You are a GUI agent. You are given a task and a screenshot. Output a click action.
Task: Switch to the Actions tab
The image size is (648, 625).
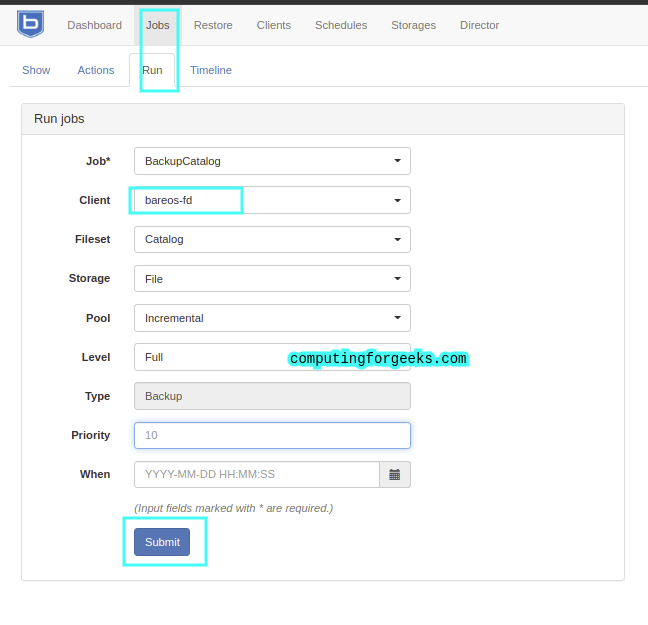pos(96,70)
